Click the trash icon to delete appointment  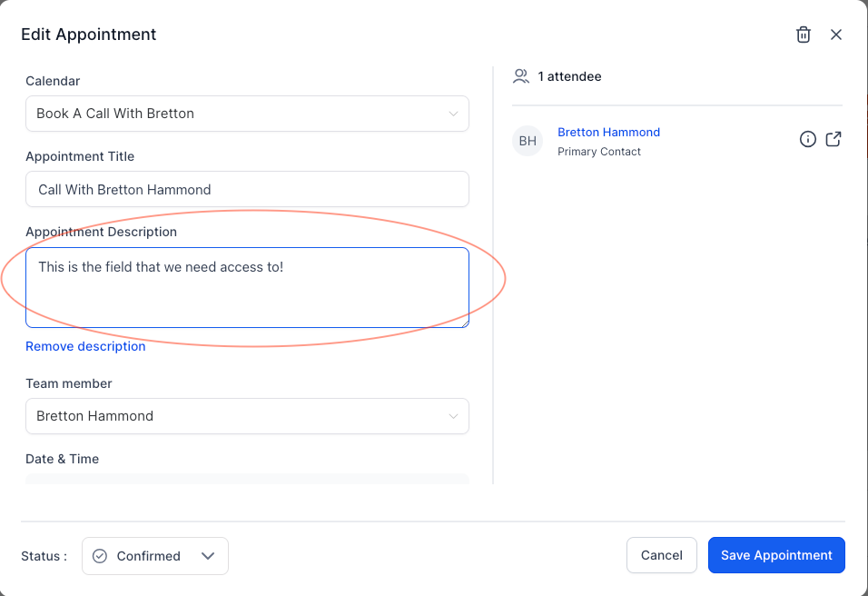[x=803, y=35]
